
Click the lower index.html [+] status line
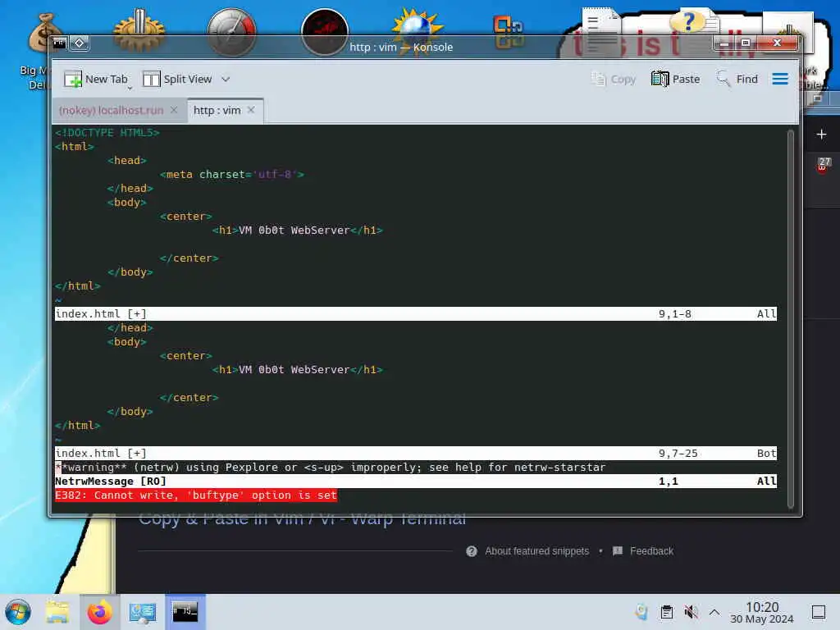[x=416, y=453]
